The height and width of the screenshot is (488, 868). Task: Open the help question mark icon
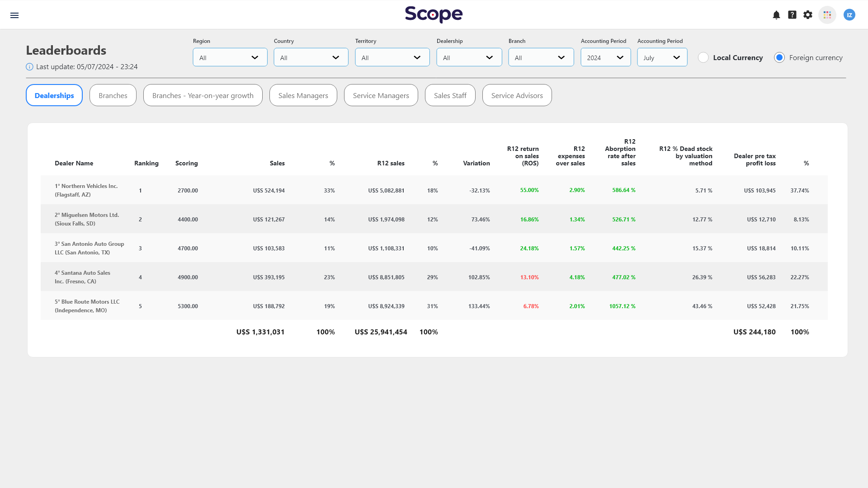pos(792,15)
